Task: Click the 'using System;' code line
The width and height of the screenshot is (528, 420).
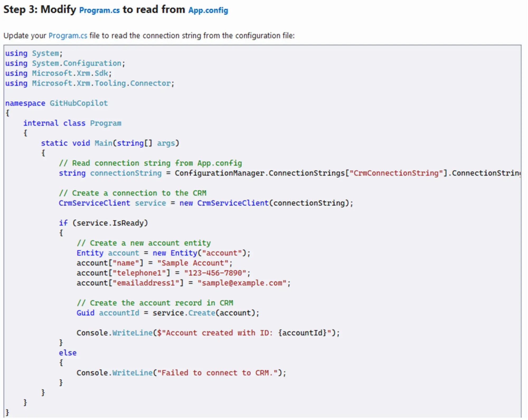Action: click(x=34, y=54)
